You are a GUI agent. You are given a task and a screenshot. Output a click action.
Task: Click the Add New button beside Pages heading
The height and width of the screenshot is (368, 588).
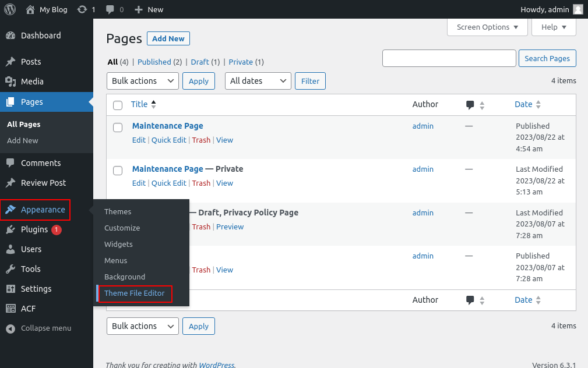pyautogui.click(x=168, y=38)
